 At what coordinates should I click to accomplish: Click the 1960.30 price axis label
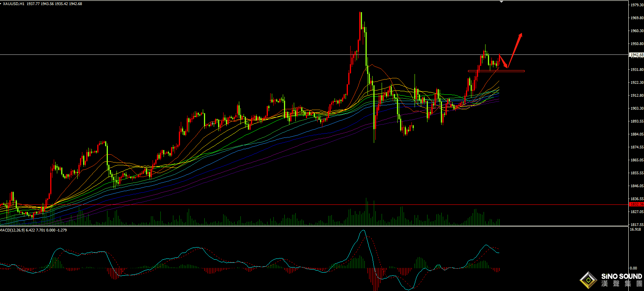click(x=637, y=31)
